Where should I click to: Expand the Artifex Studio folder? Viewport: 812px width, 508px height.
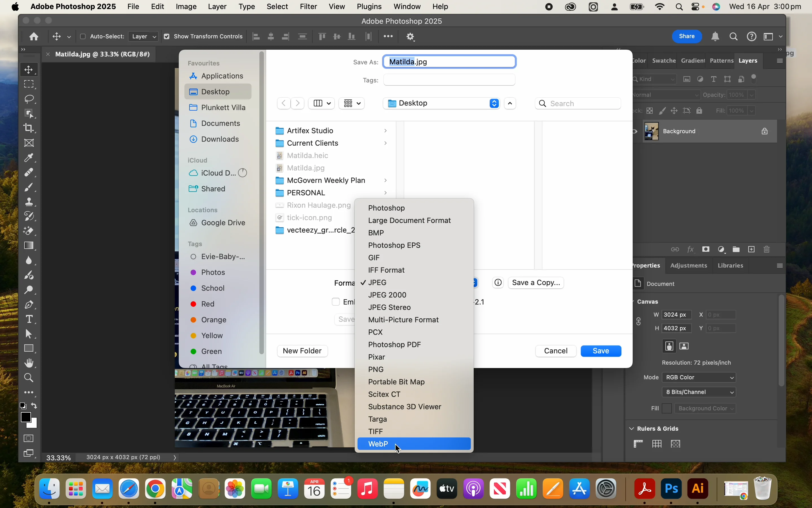point(385,131)
